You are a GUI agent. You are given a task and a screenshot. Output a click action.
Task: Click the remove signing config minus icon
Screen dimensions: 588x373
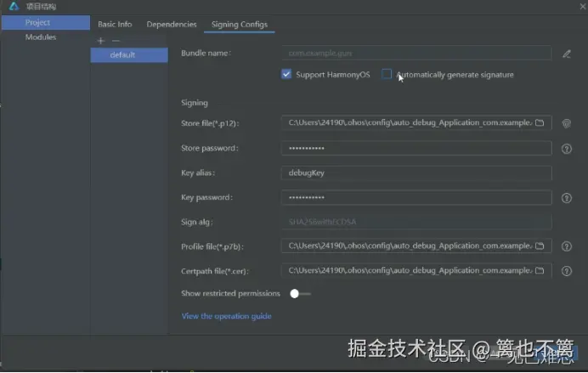116,41
